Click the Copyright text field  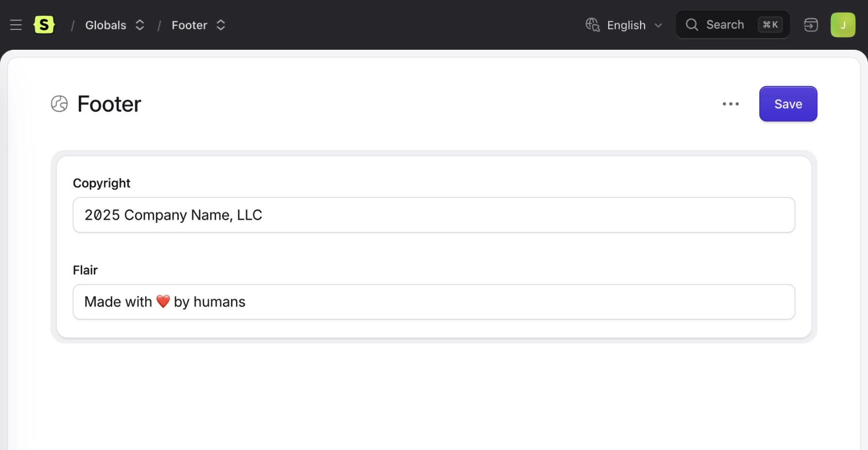(x=434, y=215)
